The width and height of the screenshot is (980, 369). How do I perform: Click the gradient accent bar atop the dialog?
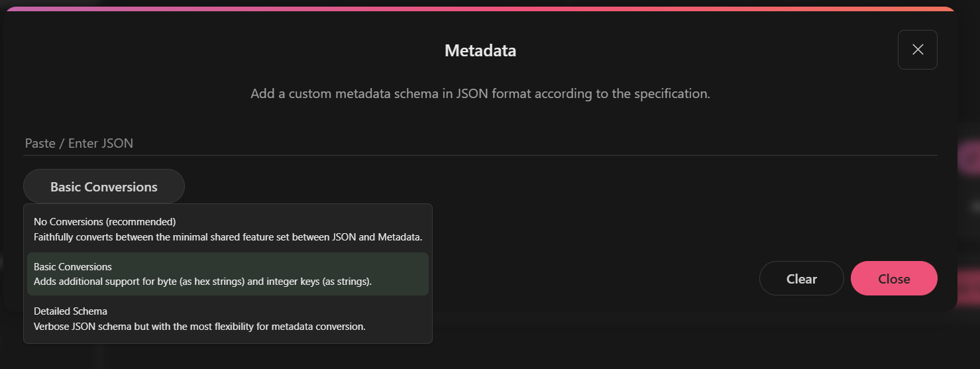480,9
